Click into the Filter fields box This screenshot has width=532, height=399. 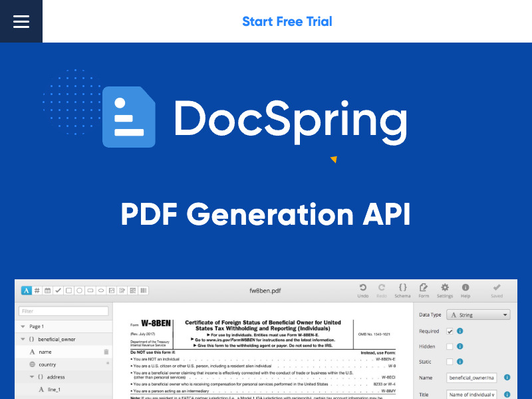[63, 311]
